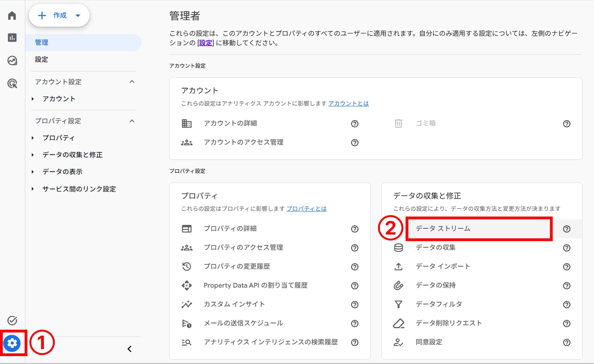The height and width of the screenshot is (364, 594).
Task: Show help for アカウントのアクセス管理
Action: click(x=355, y=143)
